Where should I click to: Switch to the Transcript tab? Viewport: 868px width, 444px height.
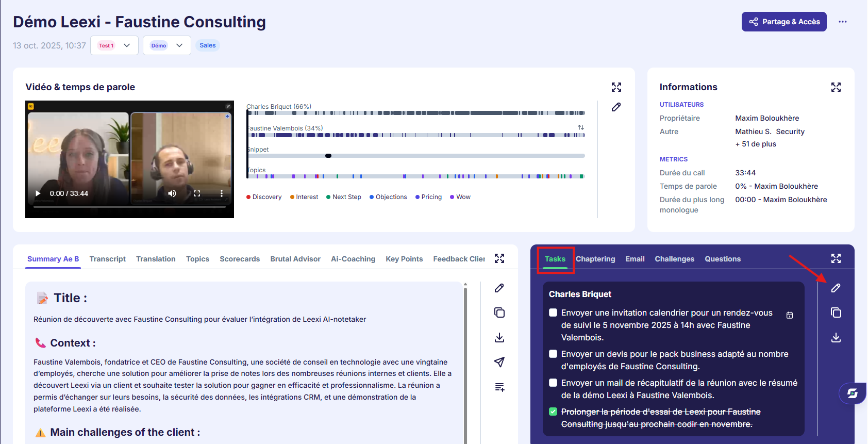pos(107,259)
